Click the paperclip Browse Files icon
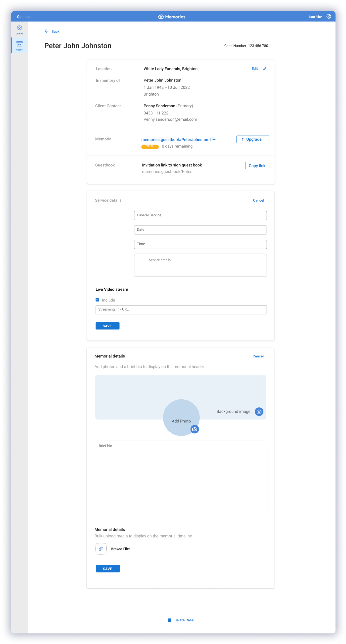Screen dimensions: 346x644 (101, 549)
